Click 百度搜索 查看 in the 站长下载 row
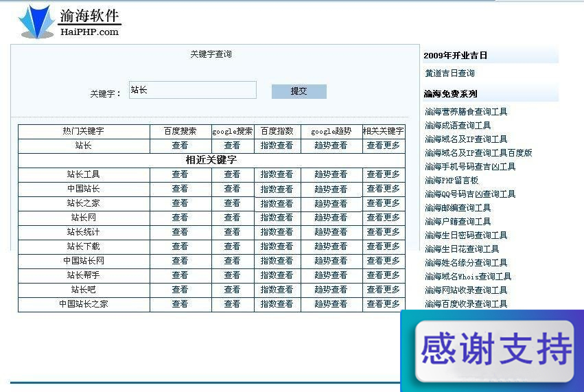This screenshot has width=584, height=392. point(180,246)
